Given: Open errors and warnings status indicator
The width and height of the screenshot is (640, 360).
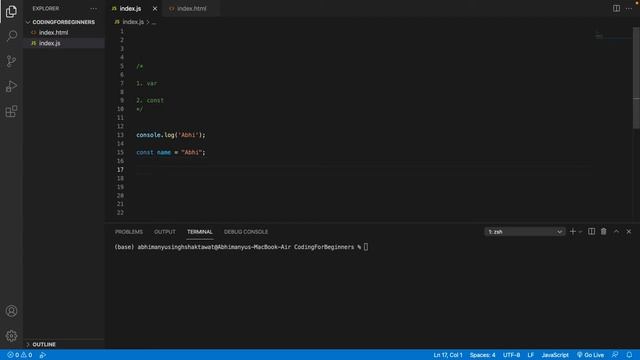Looking at the screenshot, I should click(20, 355).
